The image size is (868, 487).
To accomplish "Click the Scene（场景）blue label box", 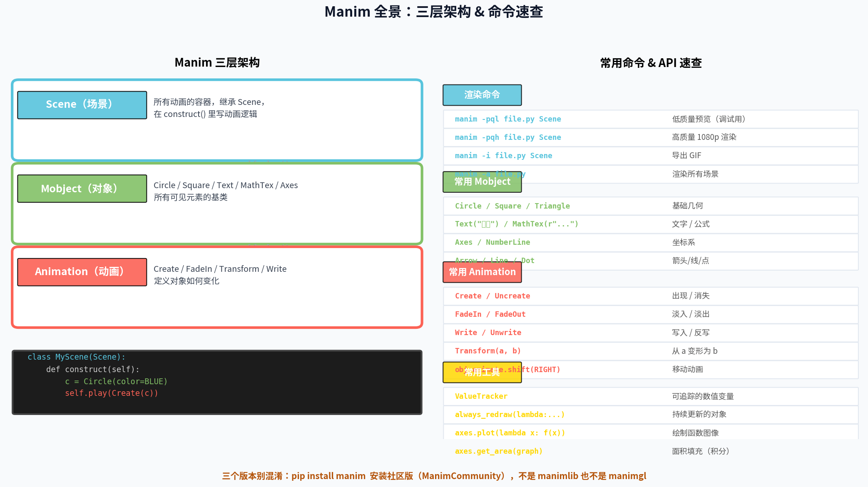I will [82, 105].
